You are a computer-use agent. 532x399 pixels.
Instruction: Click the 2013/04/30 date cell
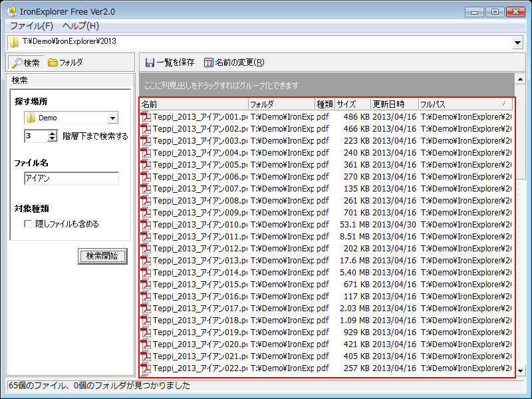point(394,225)
